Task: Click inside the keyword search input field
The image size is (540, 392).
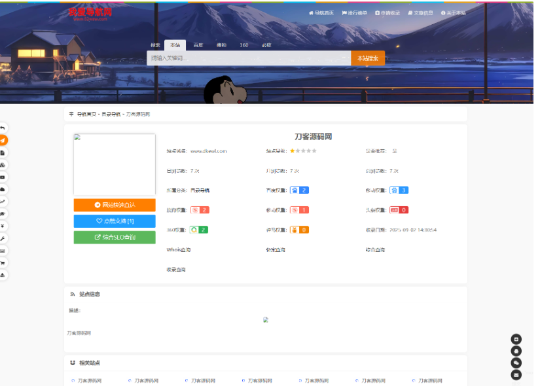Action: (249, 58)
